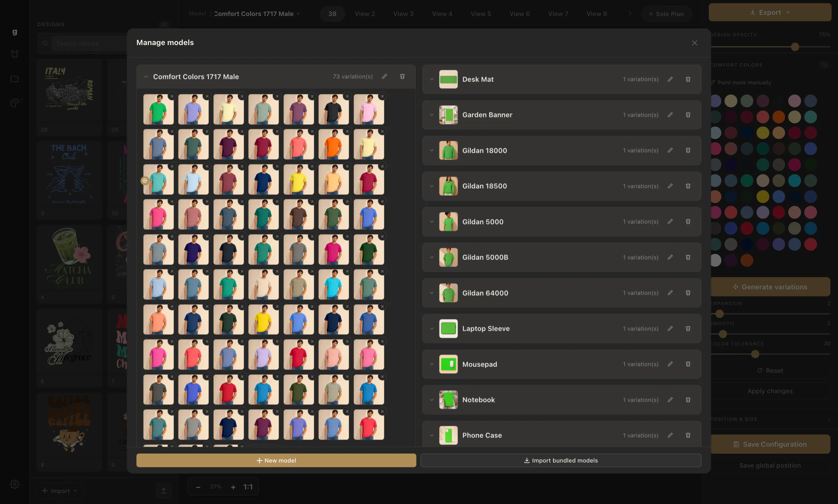Delete the Gildan 18000 model
This screenshot has height=504, width=838.
point(688,150)
